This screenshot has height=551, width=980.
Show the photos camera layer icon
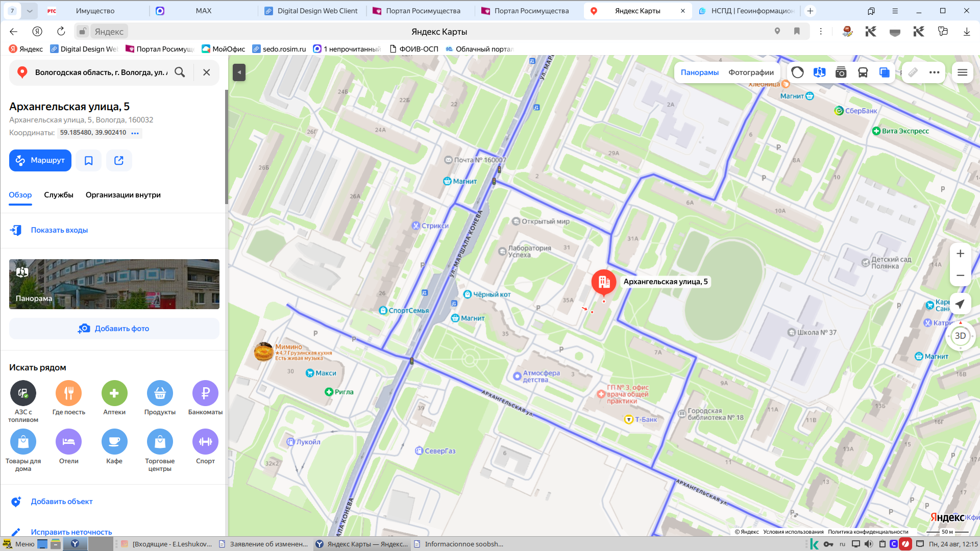(841, 72)
